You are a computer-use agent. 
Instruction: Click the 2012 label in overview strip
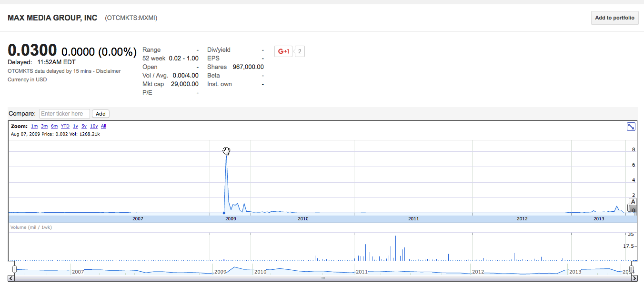click(478, 272)
